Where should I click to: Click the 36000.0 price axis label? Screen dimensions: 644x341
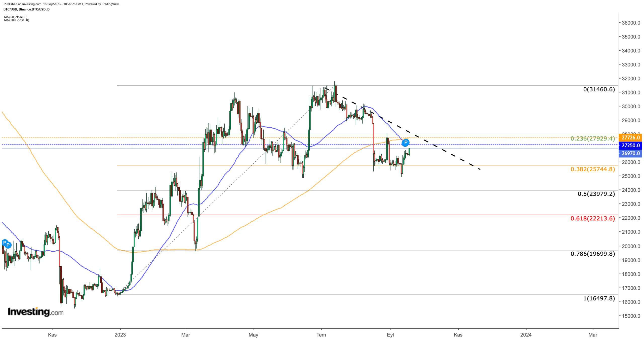click(x=631, y=23)
